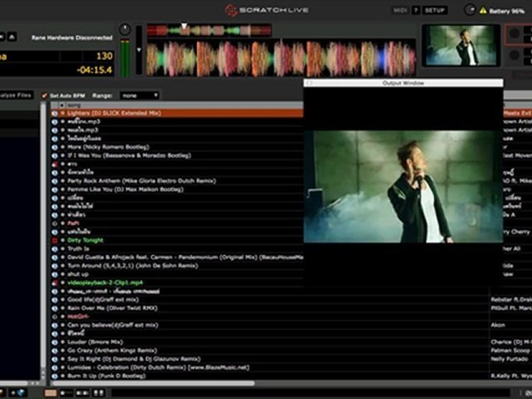Close the Output Window
532x399 pixels.
[309, 83]
